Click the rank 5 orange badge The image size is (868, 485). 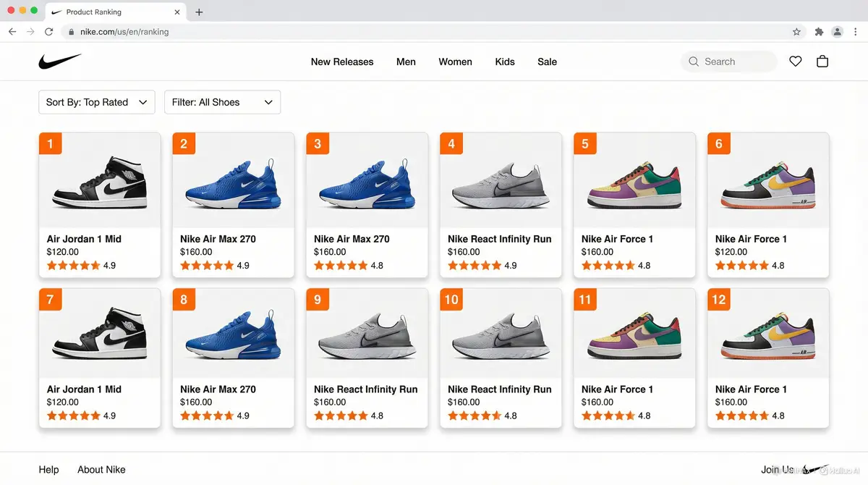(585, 143)
